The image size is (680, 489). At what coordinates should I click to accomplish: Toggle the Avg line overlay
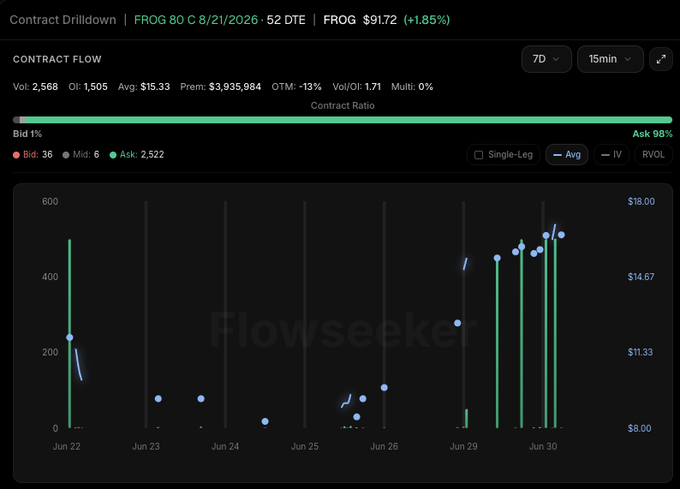pos(567,155)
